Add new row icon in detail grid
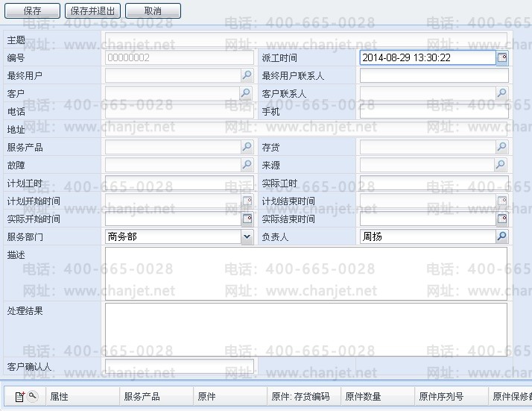 click(19, 396)
